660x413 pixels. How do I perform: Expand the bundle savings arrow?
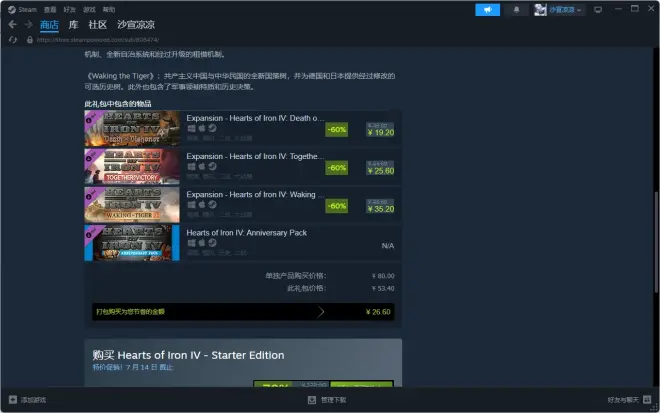pos(321,311)
